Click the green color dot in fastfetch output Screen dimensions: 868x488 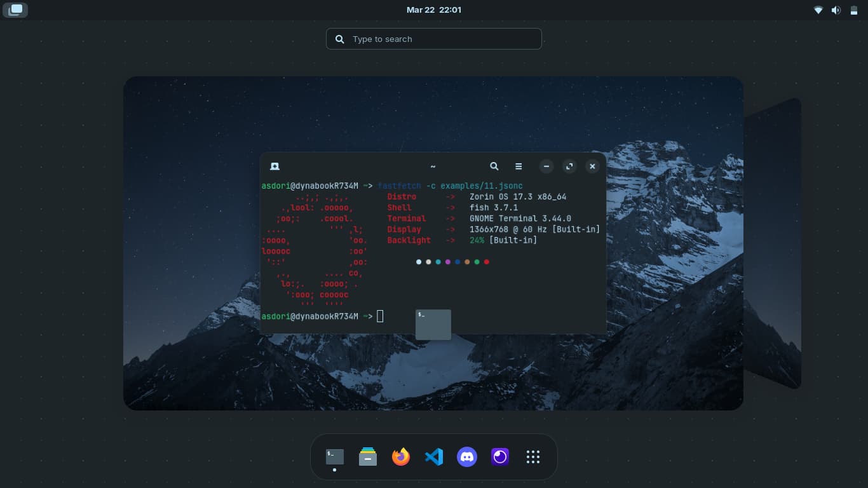[x=477, y=262]
